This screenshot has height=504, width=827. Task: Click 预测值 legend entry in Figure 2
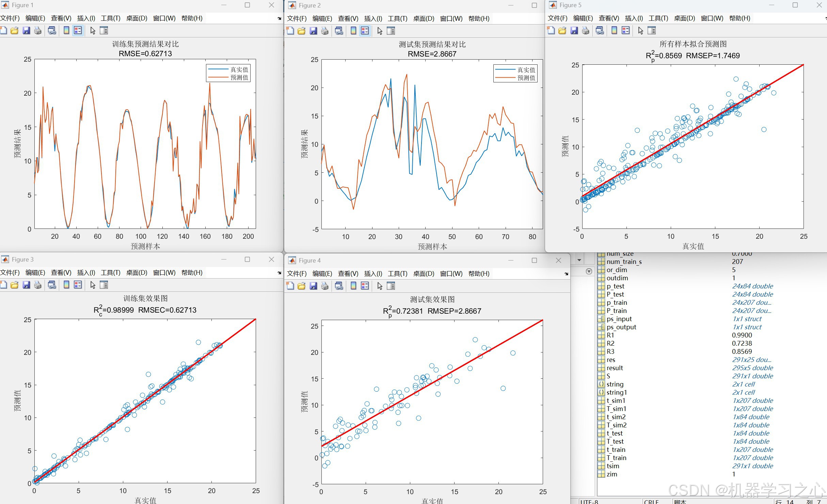point(526,78)
